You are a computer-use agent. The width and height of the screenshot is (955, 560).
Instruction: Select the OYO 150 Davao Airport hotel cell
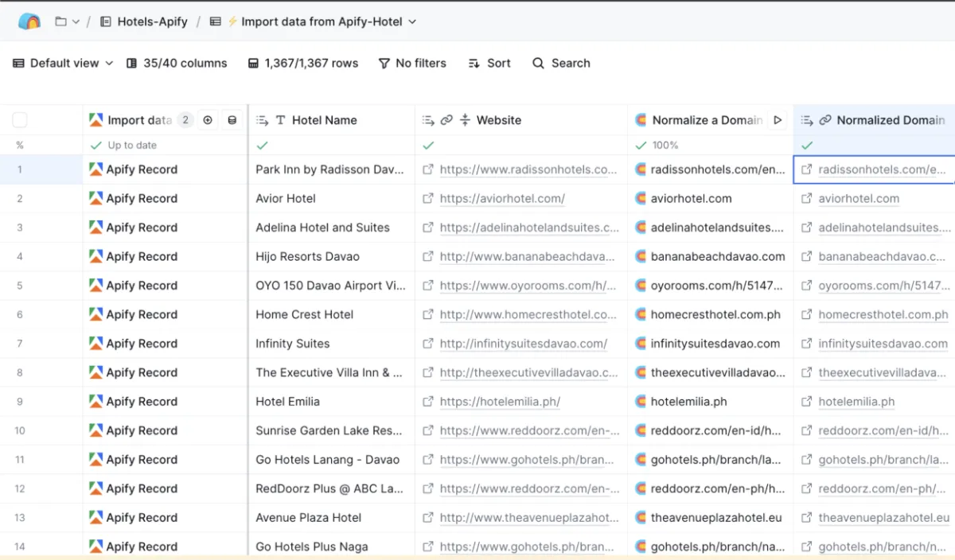coord(332,285)
